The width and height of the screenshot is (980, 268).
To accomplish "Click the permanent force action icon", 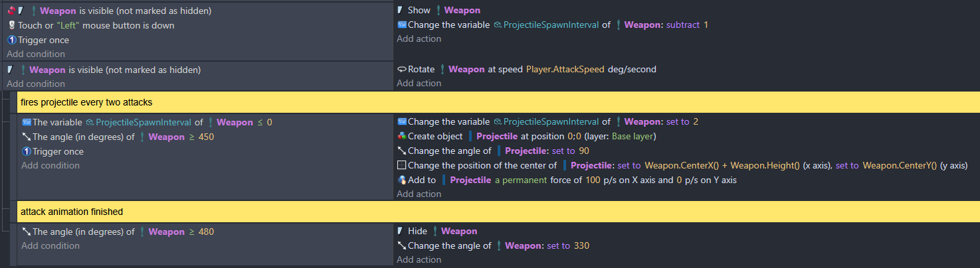I will tap(401, 180).
